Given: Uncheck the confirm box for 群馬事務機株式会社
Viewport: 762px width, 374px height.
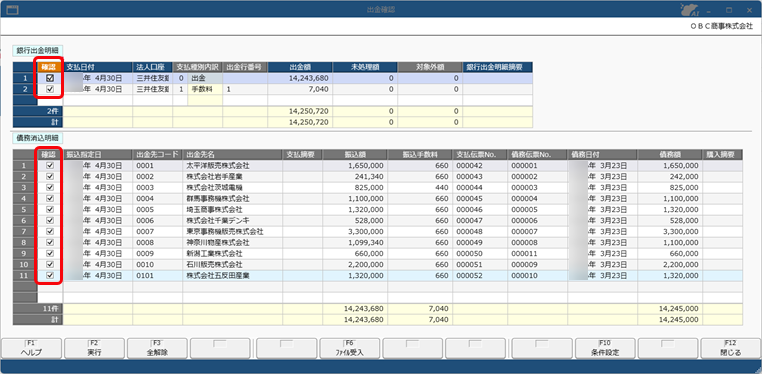Looking at the screenshot, I should click(x=50, y=198).
